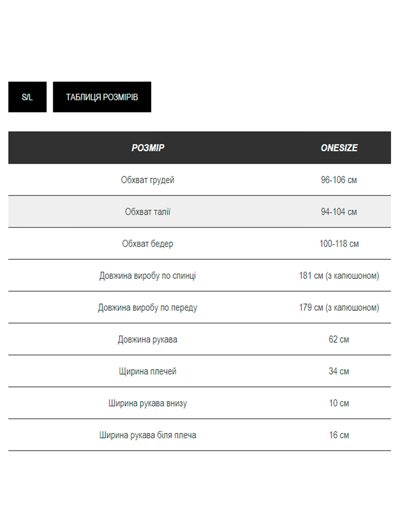Click the 179 см (з капюшоном) value
The height and width of the screenshot is (532, 399).
tap(339, 307)
